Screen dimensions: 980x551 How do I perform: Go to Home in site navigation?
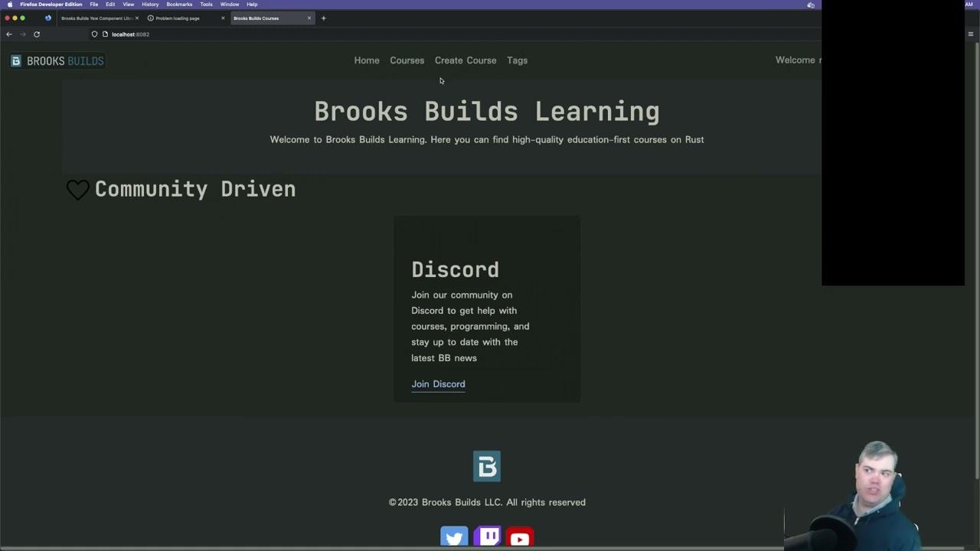tap(367, 60)
